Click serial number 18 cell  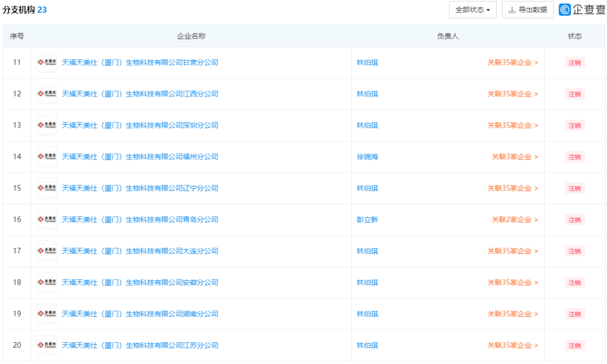point(17,283)
